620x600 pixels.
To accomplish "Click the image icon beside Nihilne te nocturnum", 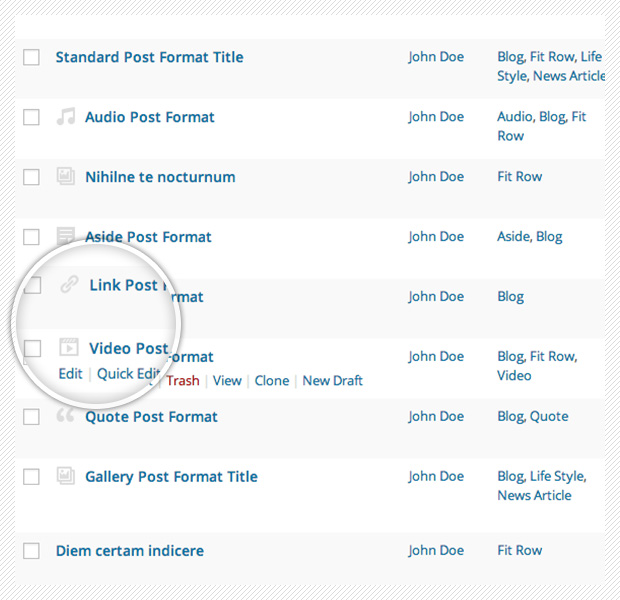I will point(66,176).
